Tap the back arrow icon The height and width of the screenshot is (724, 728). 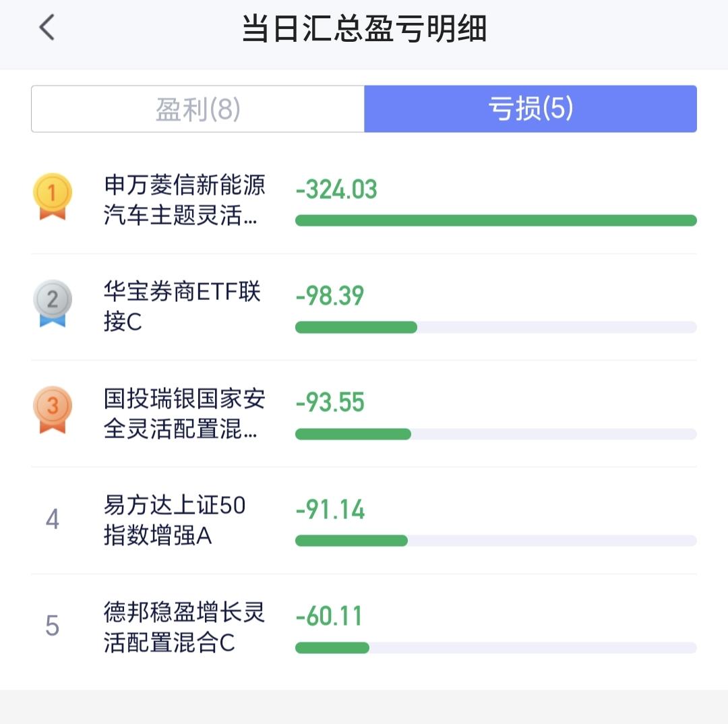tap(47, 28)
